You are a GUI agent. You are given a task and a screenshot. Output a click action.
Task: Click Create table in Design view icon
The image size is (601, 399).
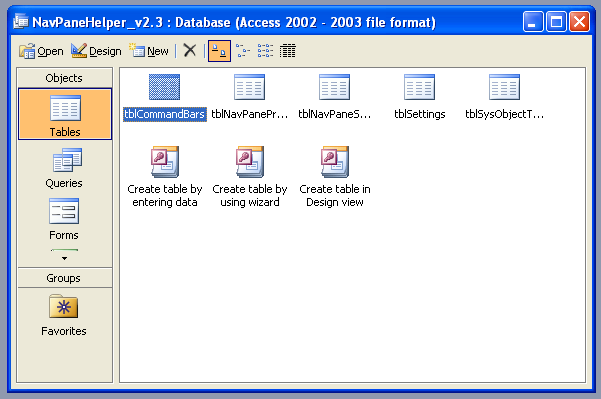tap(335, 162)
